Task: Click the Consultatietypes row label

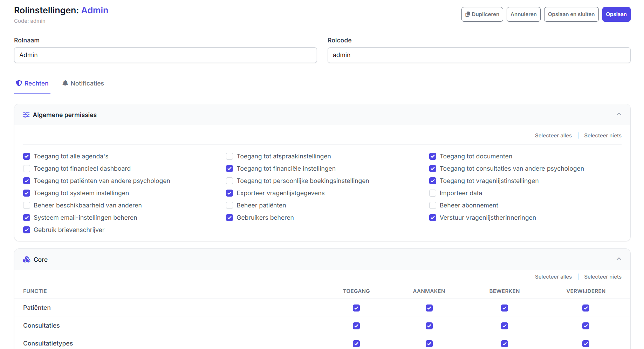Action: (48, 343)
